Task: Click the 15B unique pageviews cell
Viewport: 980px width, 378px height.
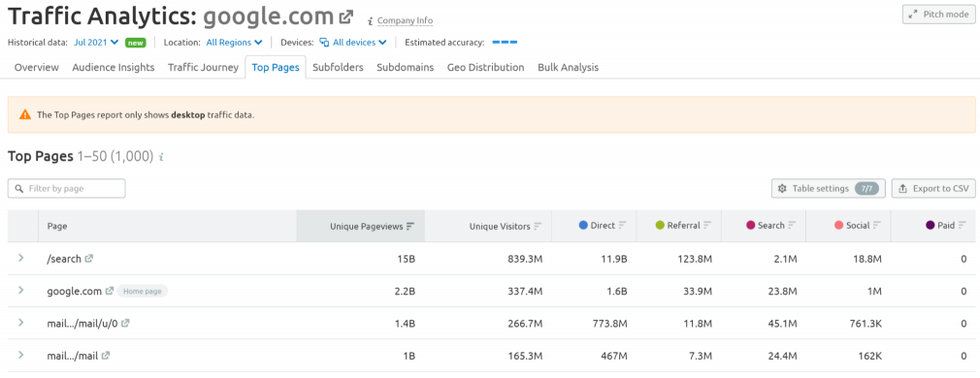Action: click(x=408, y=258)
